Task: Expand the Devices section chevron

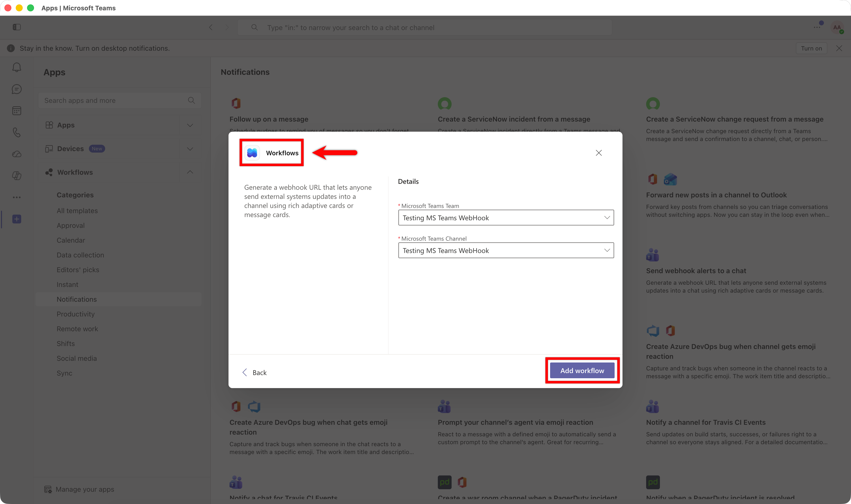Action: pyautogui.click(x=190, y=149)
